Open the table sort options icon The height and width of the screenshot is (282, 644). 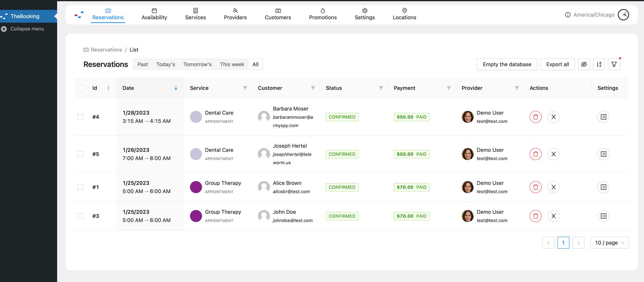tap(599, 64)
